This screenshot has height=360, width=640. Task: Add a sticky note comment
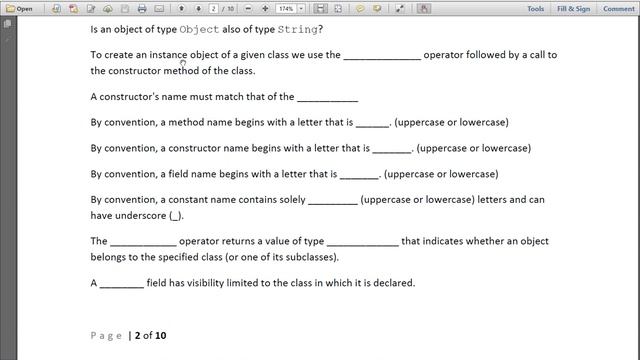(360, 9)
